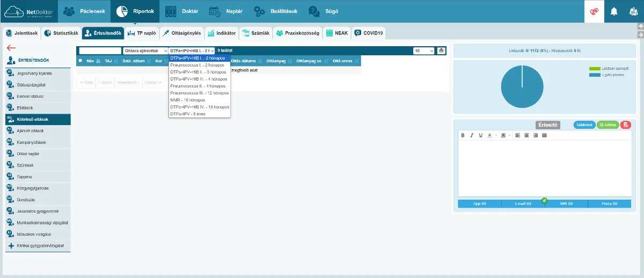Click the text highlight color icon

click(503, 135)
